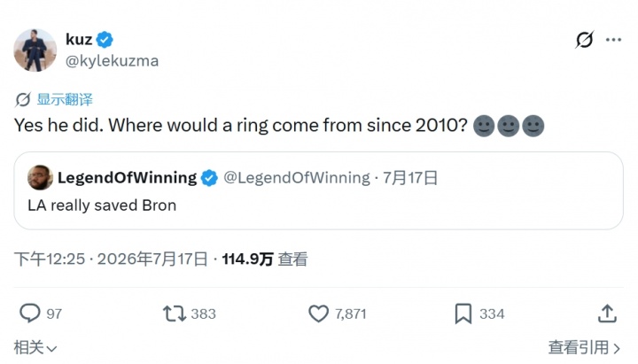The width and height of the screenshot is (638, 364).
Task: Expand the 相关 sort dropdown
Action: 35,348
